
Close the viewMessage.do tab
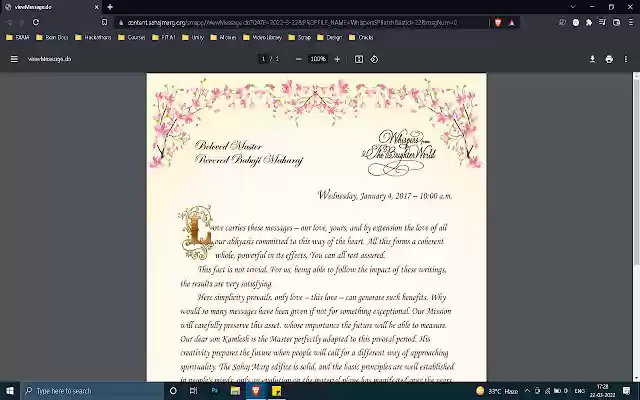[x=97, y=7]
